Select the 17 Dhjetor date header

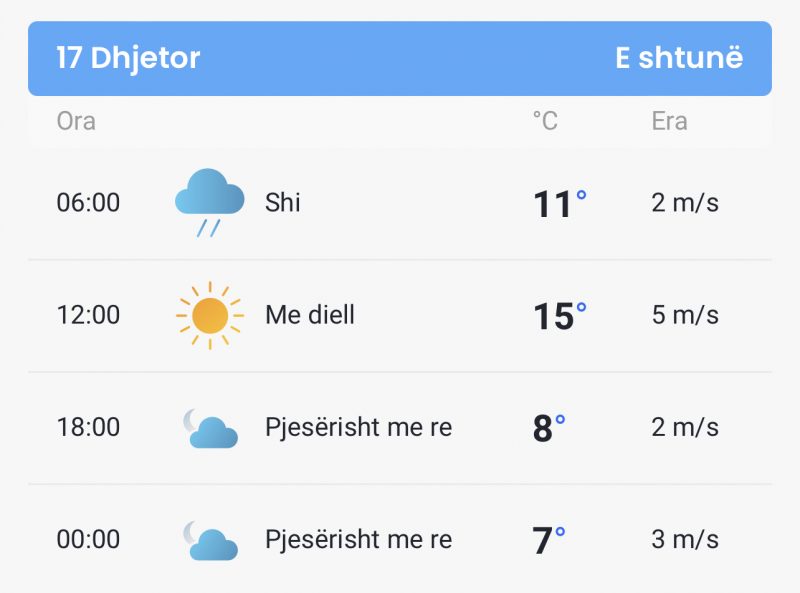tap(128, 58)
